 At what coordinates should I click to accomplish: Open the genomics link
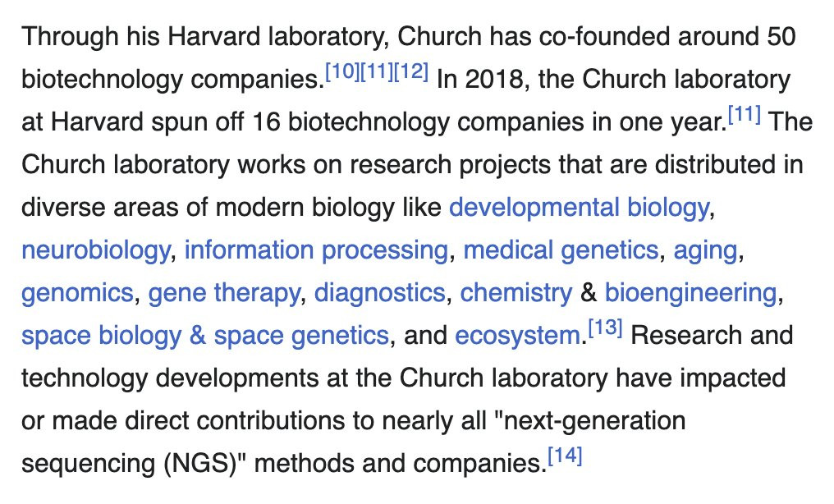pyautogui.click(x=77, y=293)
